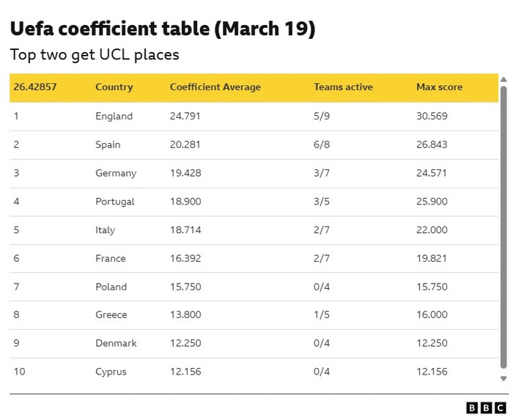Click the Uefa coefficient table title

click(163, 29)
